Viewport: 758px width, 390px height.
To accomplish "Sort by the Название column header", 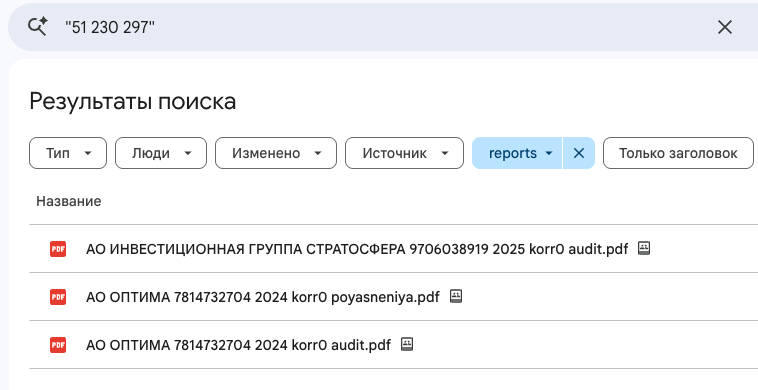I will [69, 201].
